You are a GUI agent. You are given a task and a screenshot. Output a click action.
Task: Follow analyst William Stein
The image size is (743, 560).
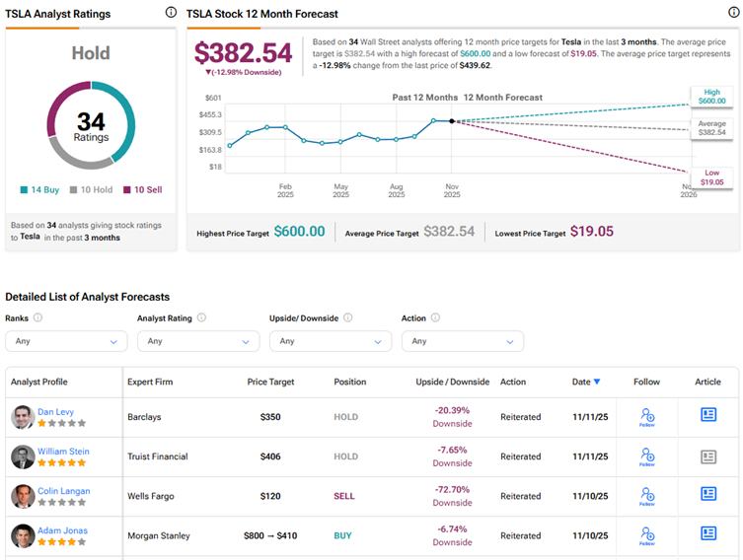[647, 456]
